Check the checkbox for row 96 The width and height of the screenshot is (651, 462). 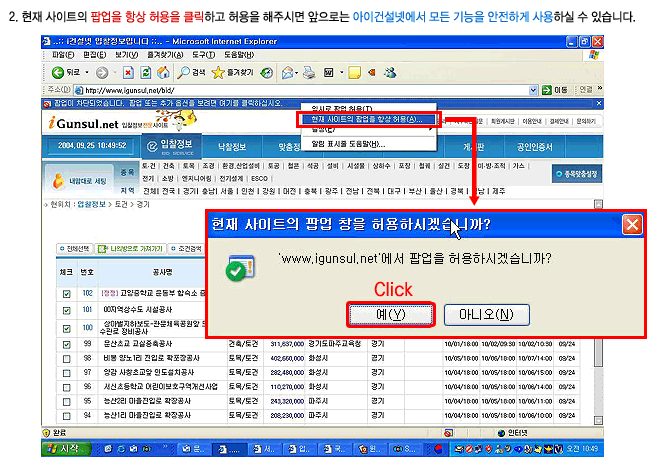tap(66, 387)
